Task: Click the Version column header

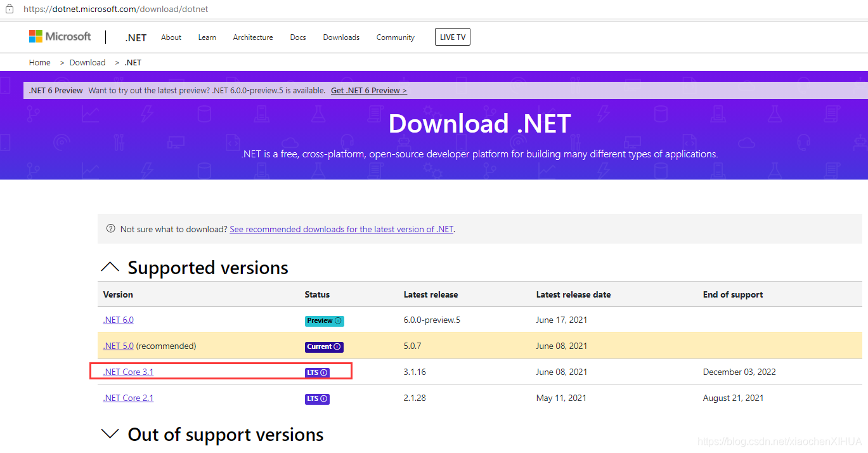Action: [118, 294]
